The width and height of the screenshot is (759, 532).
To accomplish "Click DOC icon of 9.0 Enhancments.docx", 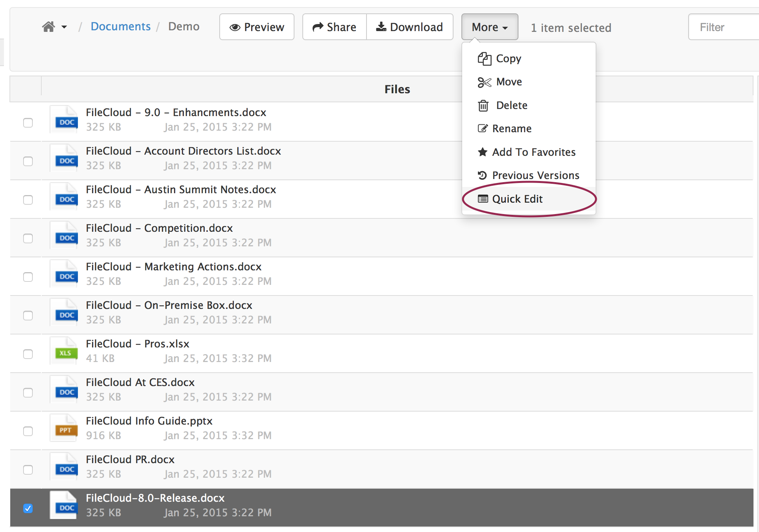I will point(64,120).
